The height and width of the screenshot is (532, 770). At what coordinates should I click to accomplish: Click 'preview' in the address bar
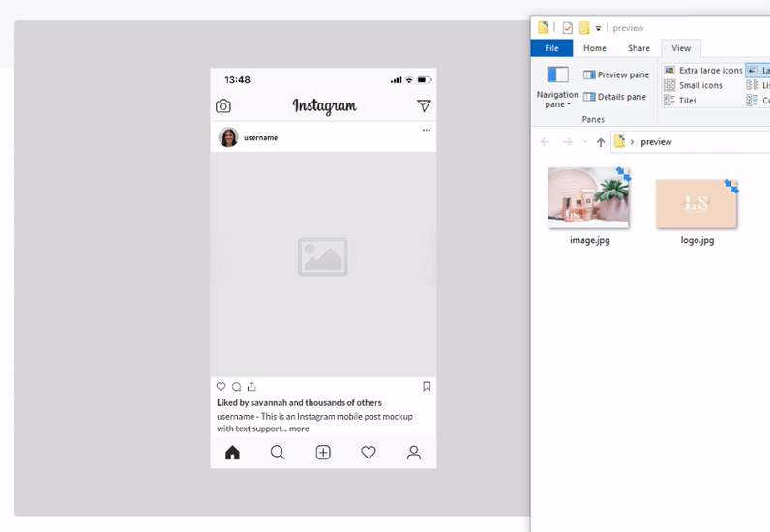[656, 142]
